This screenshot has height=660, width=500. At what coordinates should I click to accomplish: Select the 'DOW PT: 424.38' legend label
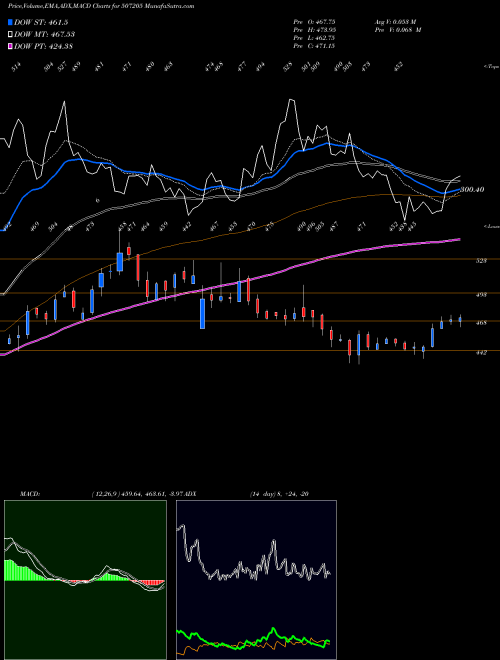pyautogui.click(x=43, y=46)
